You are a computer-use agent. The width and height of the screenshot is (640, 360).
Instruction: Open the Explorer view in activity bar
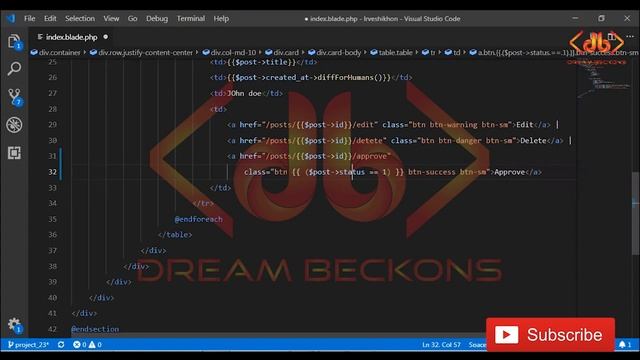[x=14, y=42]
